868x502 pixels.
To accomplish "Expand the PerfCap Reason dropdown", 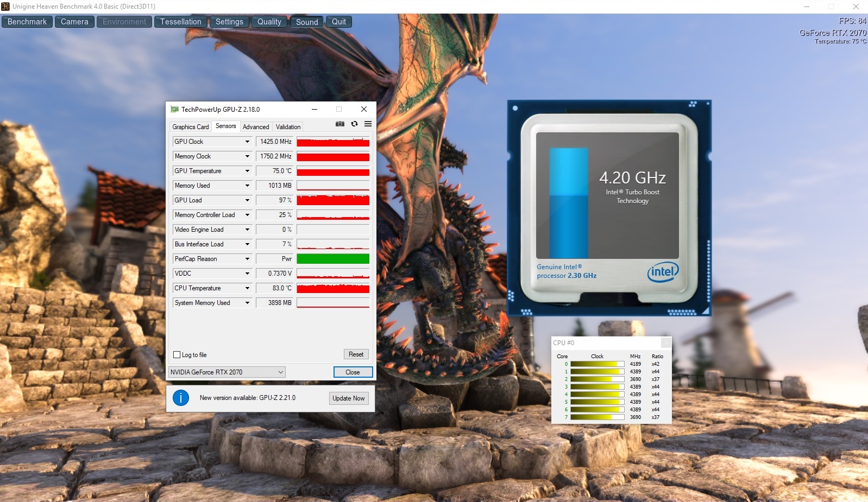I will [247, 259].
